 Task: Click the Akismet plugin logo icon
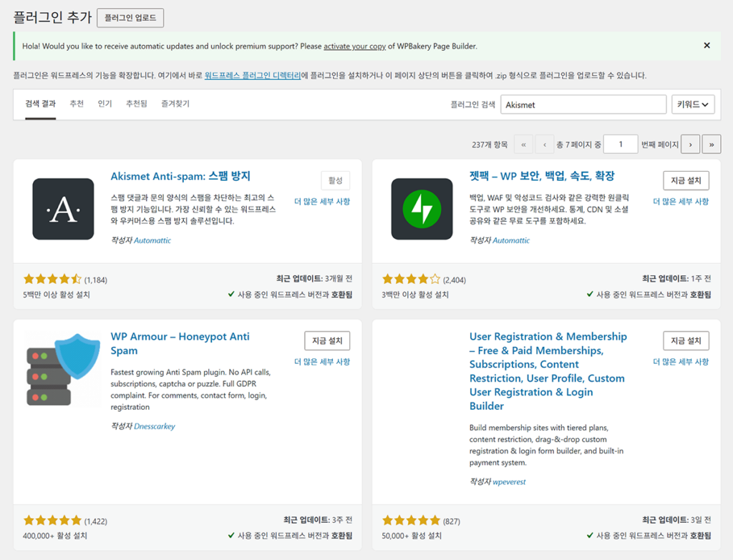(x=63, y=209)
